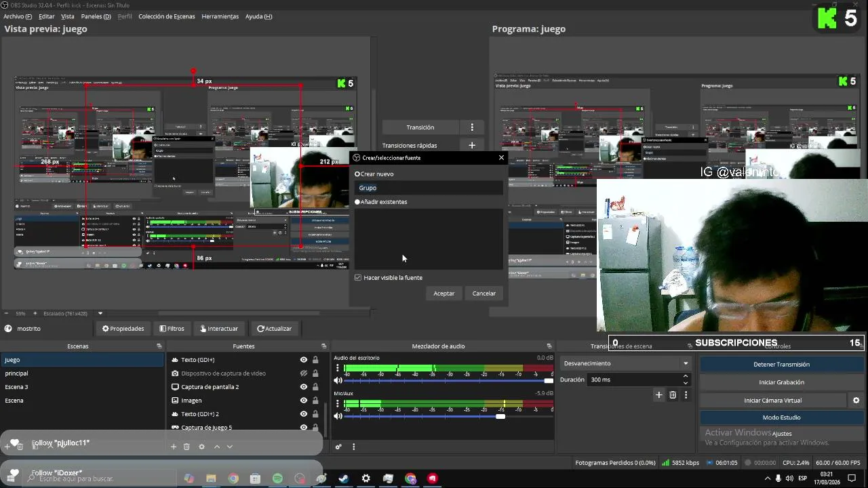Image resolution: width=868 pixels, height=488 pixels.
Task: Click Iniciar Grabación button
Action: (781, 382)
